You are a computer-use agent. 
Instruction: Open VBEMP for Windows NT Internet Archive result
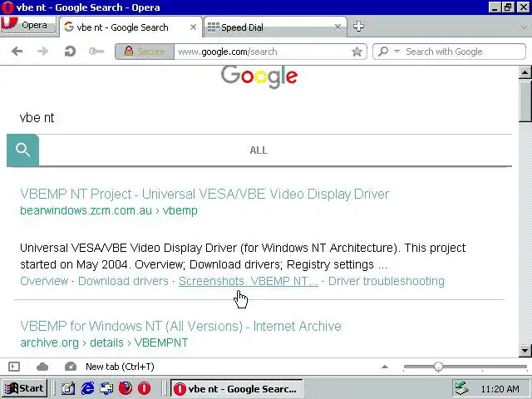point(181,326)
